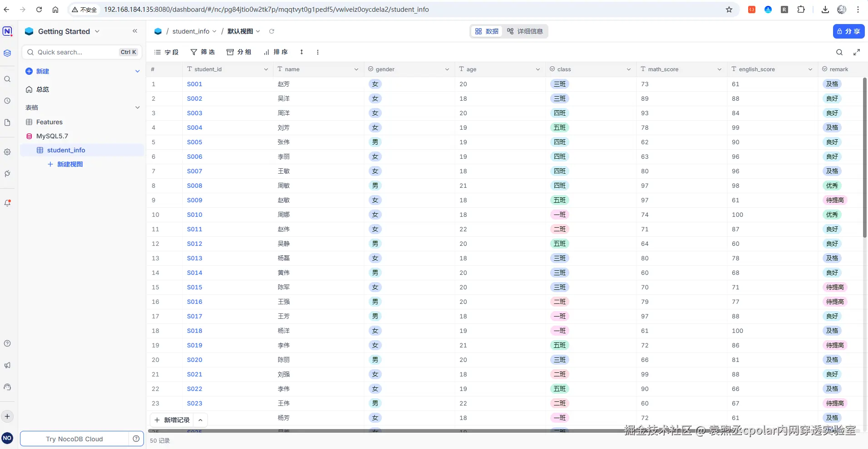
Task: Click the 女 gender tag in row S001
Action: (375, 84)
